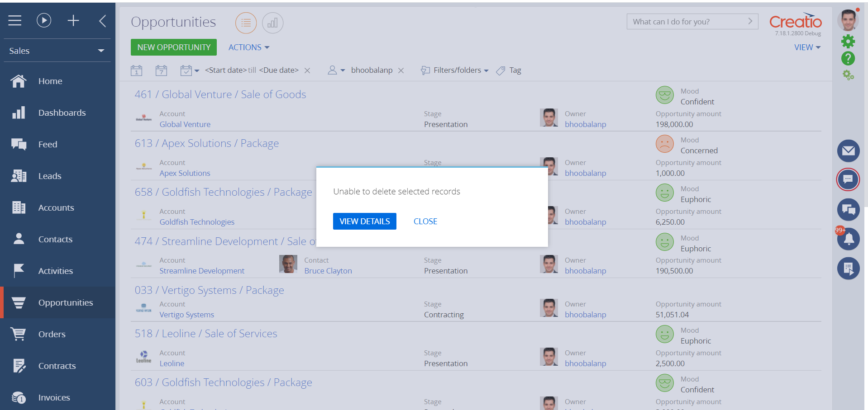Collapse the side panel with the chevron icon

102,20
